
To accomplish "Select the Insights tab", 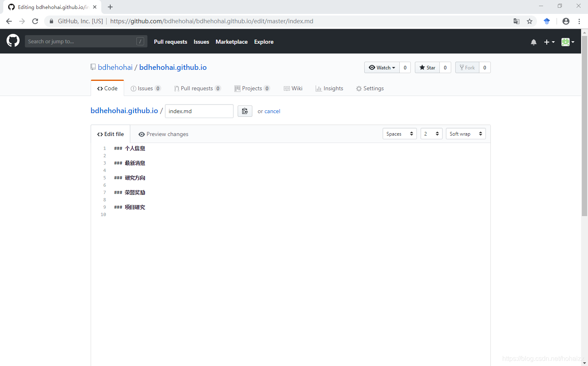I will click(330, 88).
